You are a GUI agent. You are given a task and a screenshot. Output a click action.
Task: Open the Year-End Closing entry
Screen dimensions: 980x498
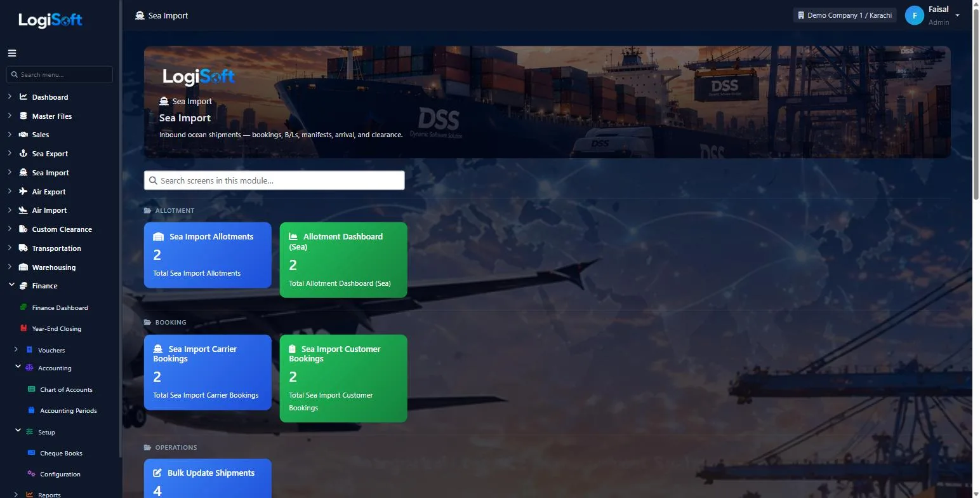(x=56, y=328)
